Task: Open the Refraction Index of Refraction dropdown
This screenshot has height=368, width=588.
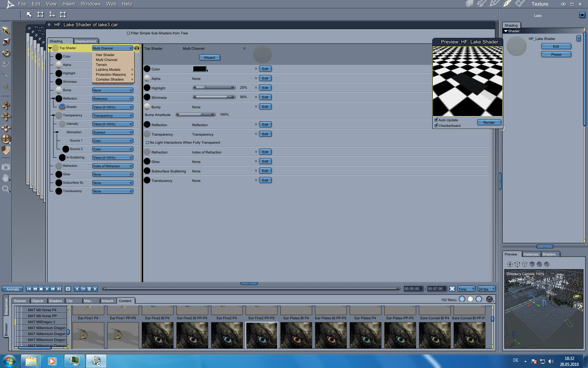Action: pyautogui.click(x=112, y=166)
